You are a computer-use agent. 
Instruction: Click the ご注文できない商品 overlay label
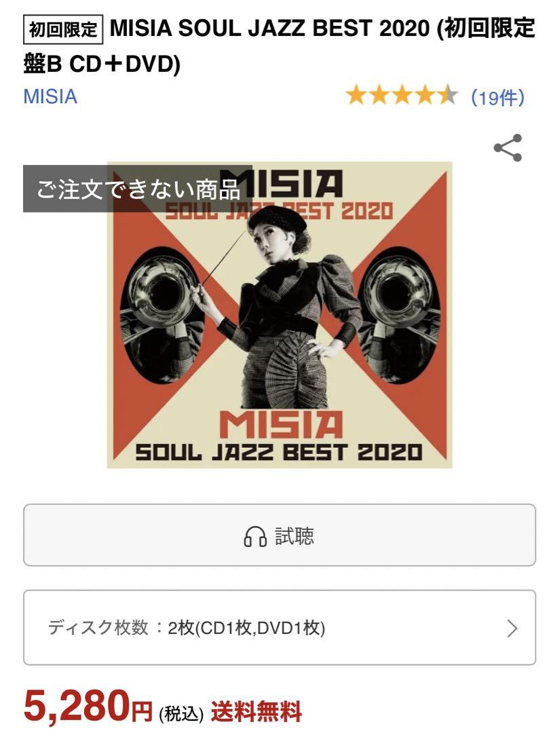[138, 189]
